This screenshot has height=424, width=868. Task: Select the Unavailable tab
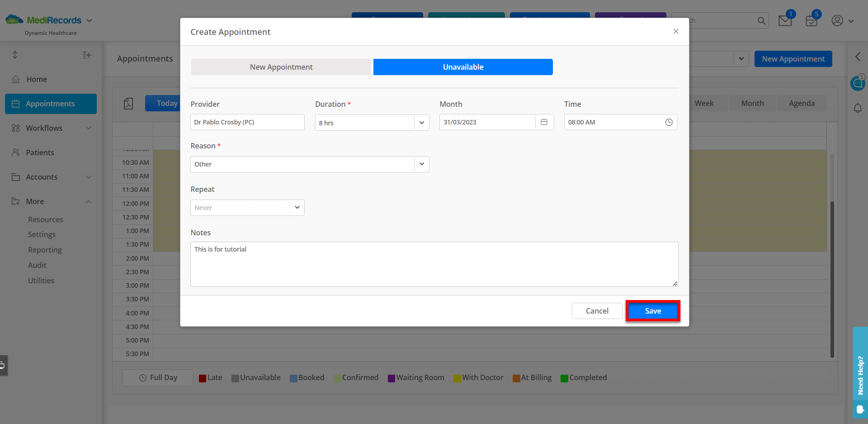click(463, 67)
